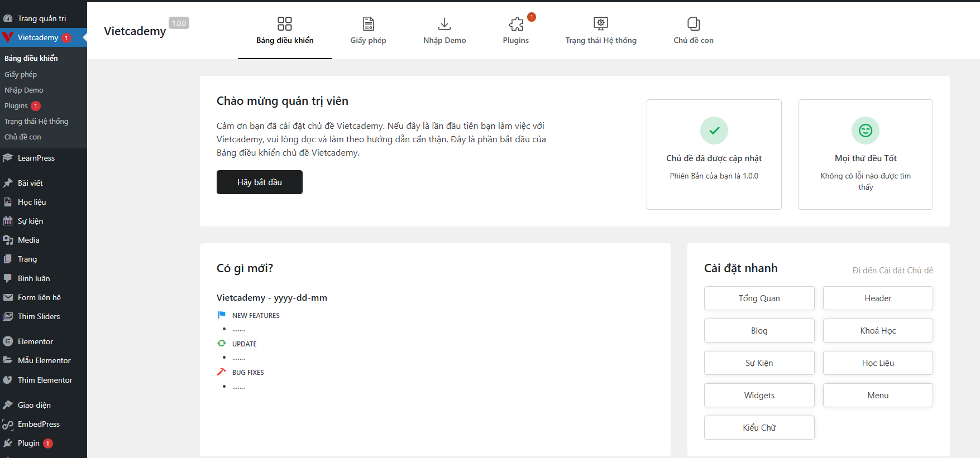The height and width of the screenshot is (458, 980).
Task: Click the Bảng điều khiển grid icon
Action: coord(285,23)
